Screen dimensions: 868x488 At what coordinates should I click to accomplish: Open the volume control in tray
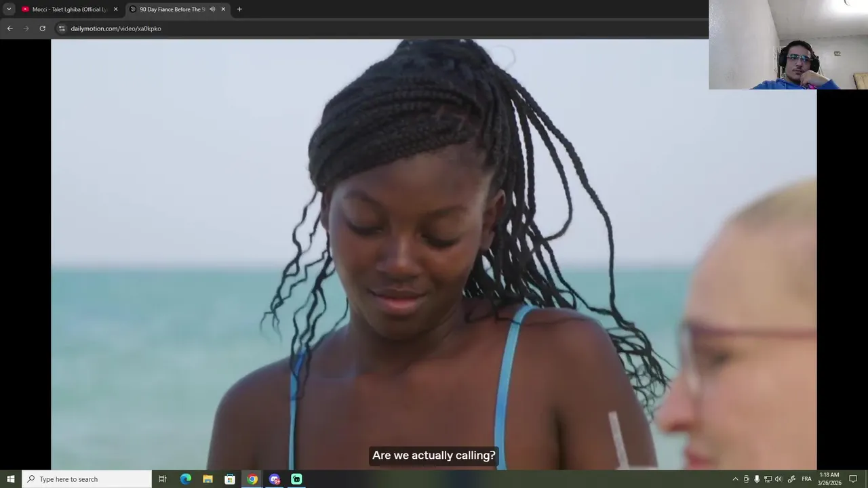[778, 479]
